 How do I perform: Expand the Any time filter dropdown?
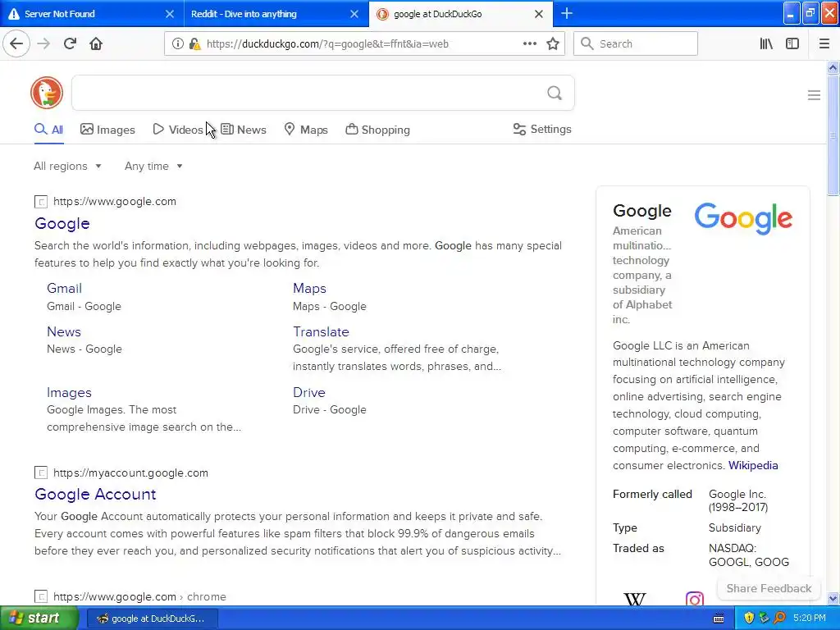coord(153,166)
